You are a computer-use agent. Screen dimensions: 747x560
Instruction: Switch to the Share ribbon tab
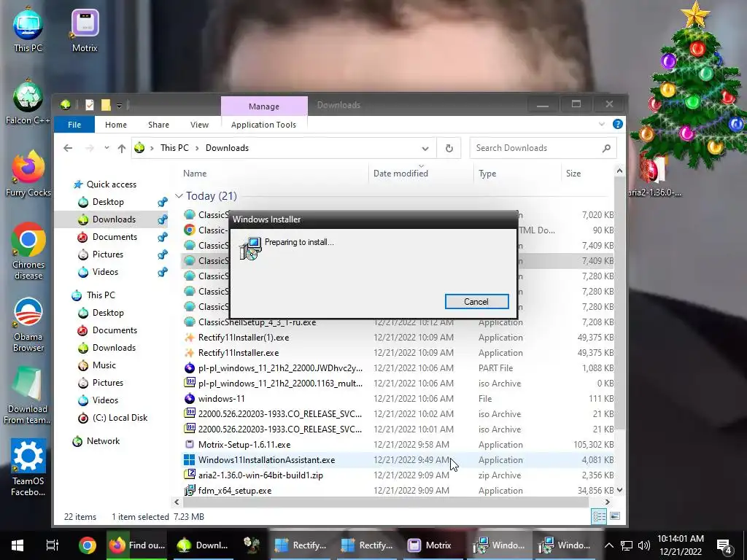pos(158,125)
